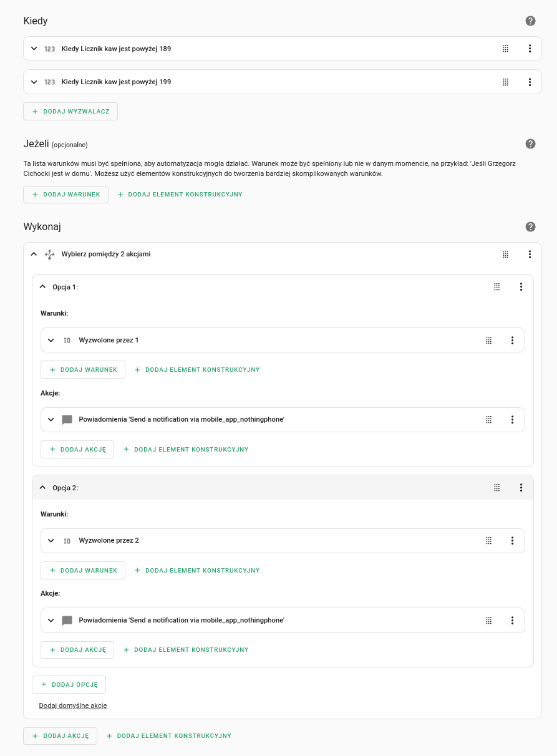Click 'Dodaj element konstrukcyjny' in Jeżeli section

tap(180, 195)
